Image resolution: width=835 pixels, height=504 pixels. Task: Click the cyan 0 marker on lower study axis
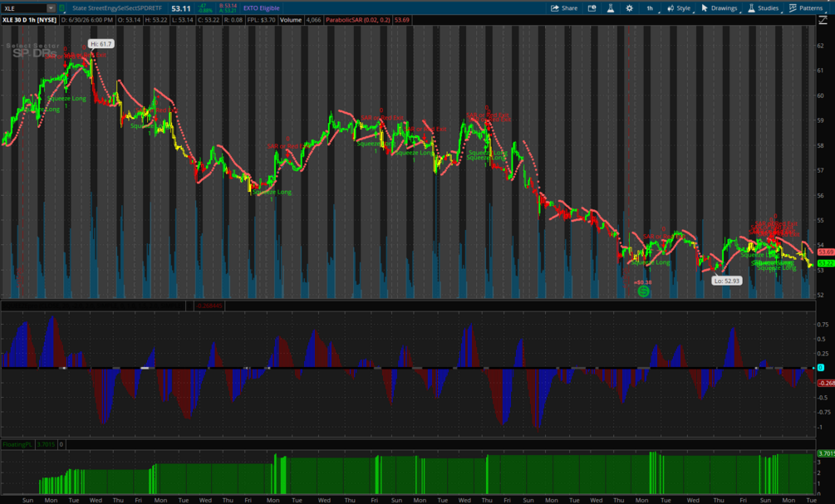pyautogui.click(x=821, y=368)
